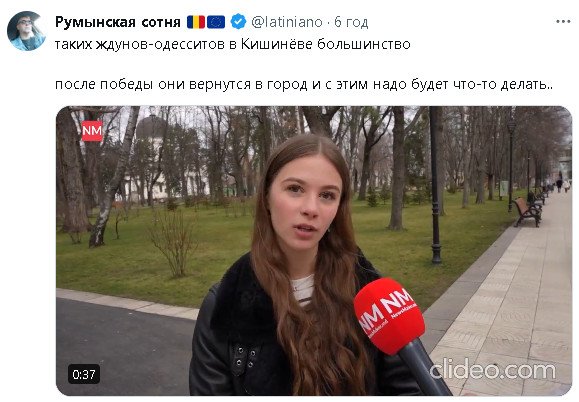Click the 0:37 video duration badge

click(84, 374)
